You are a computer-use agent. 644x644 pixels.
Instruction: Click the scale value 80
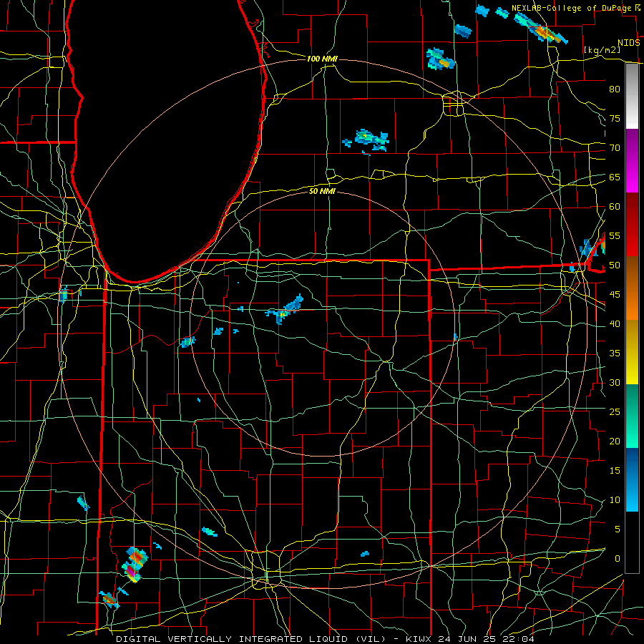pos(615,89)
